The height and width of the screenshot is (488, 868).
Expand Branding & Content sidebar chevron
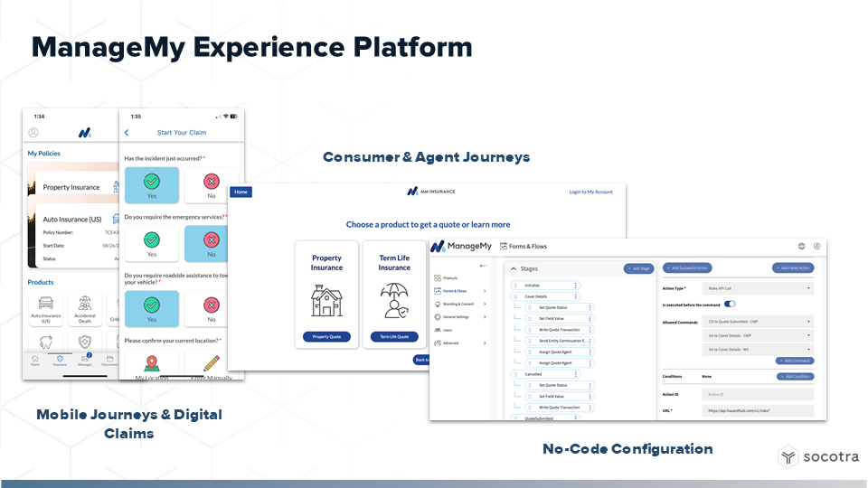click(x=485, y=304)
